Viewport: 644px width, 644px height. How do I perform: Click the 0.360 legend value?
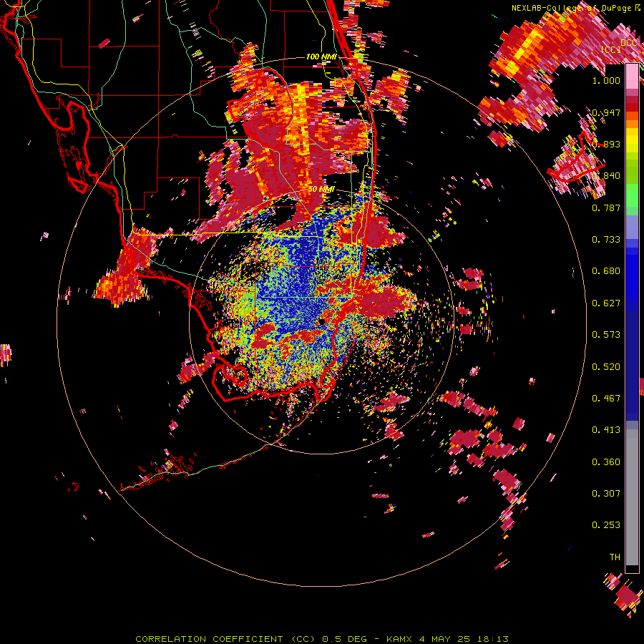tap(606, 462)
